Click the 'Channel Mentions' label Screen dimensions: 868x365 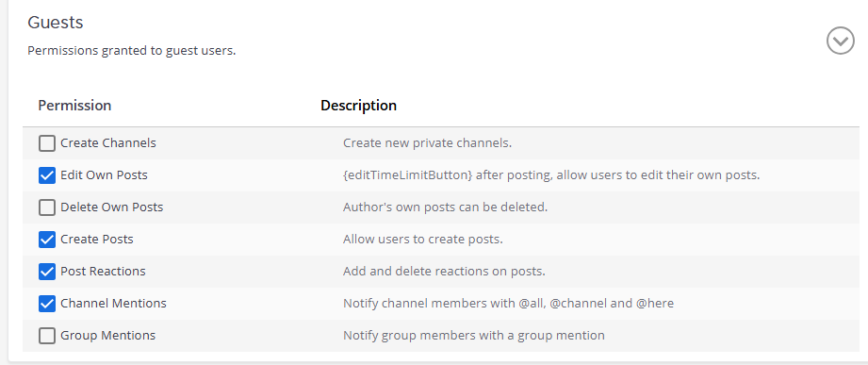(113, 304)
